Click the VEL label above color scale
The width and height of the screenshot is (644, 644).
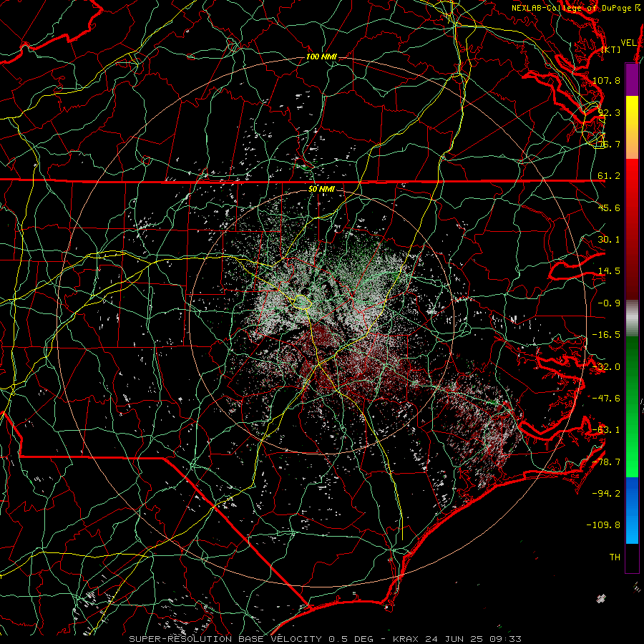[628, 43]
